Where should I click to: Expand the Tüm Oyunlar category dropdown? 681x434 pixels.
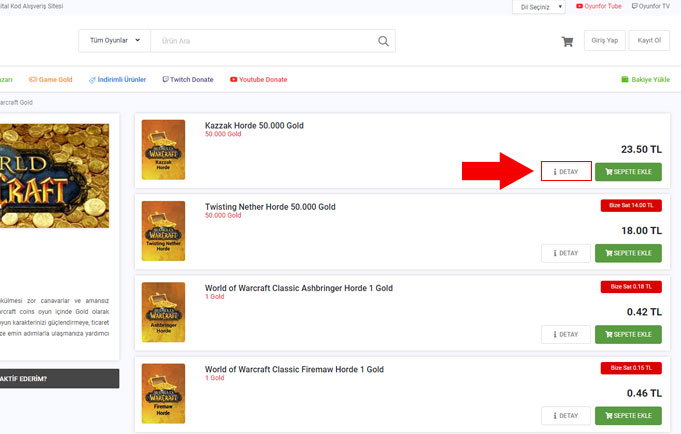click(x=114, y=41)
